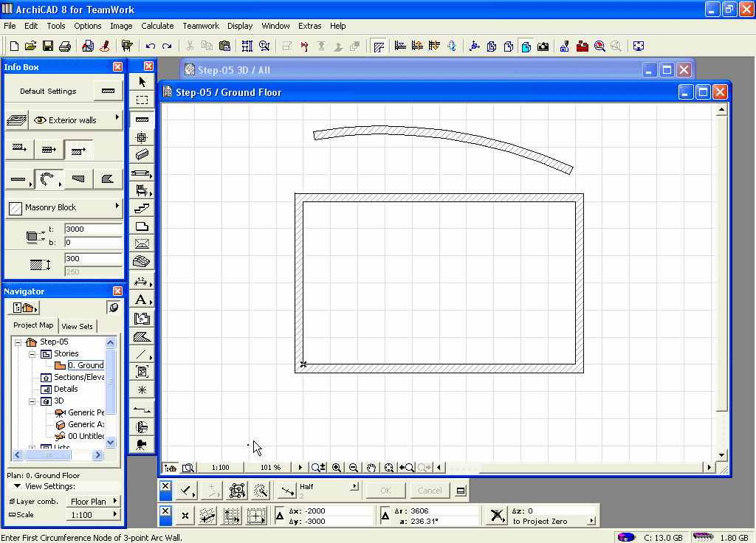Click the Save icon in toolbar
The height and width of the screenshot is (543, 756).
click(x=47, y=46)
